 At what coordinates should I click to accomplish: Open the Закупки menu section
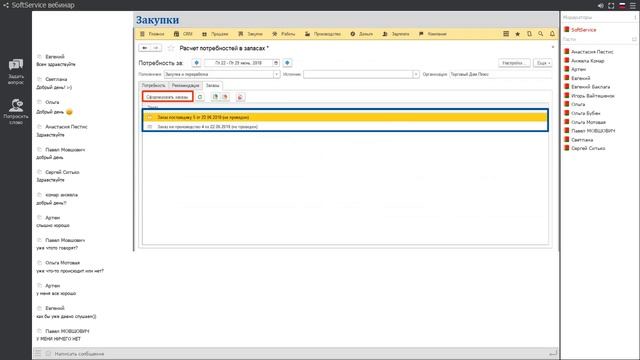click(250, 34)
